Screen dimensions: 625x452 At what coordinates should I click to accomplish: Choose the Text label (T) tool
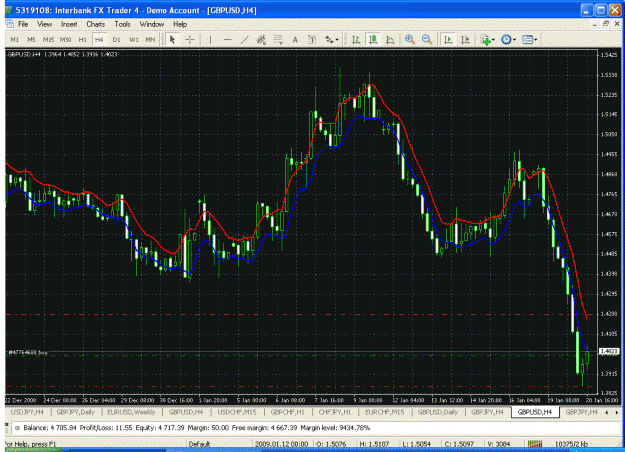click(x=312, y=39)
